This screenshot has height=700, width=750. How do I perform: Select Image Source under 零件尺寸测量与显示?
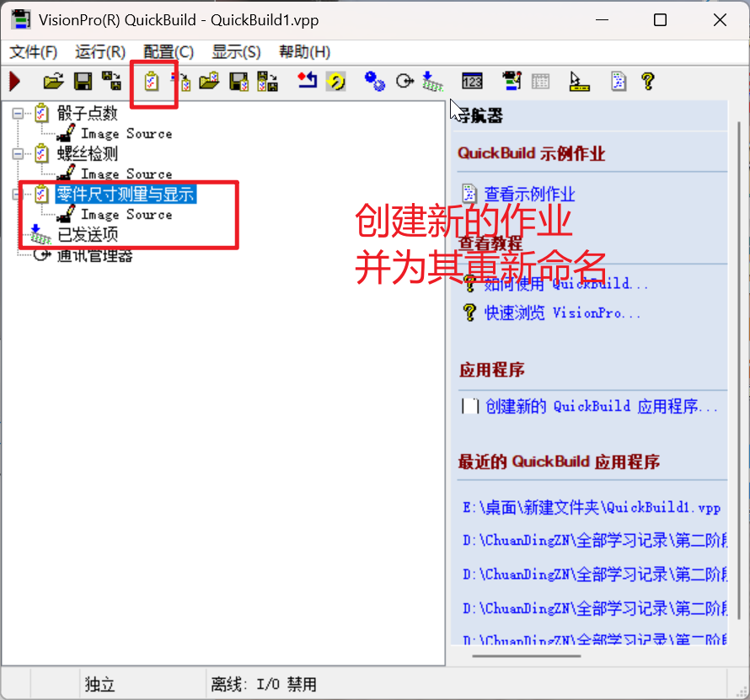[x=126, y=214]
